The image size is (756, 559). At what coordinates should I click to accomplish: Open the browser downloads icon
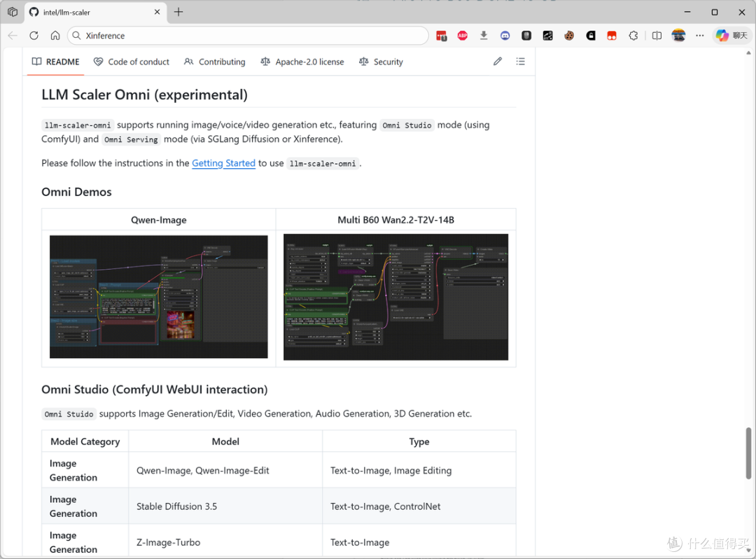484,36
